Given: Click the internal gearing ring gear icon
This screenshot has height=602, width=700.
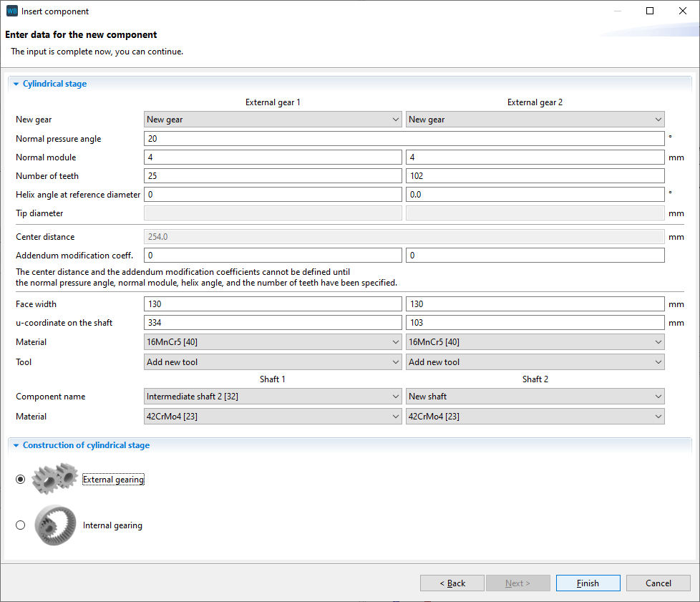Looking at the screenshot, I should (54, 525).
